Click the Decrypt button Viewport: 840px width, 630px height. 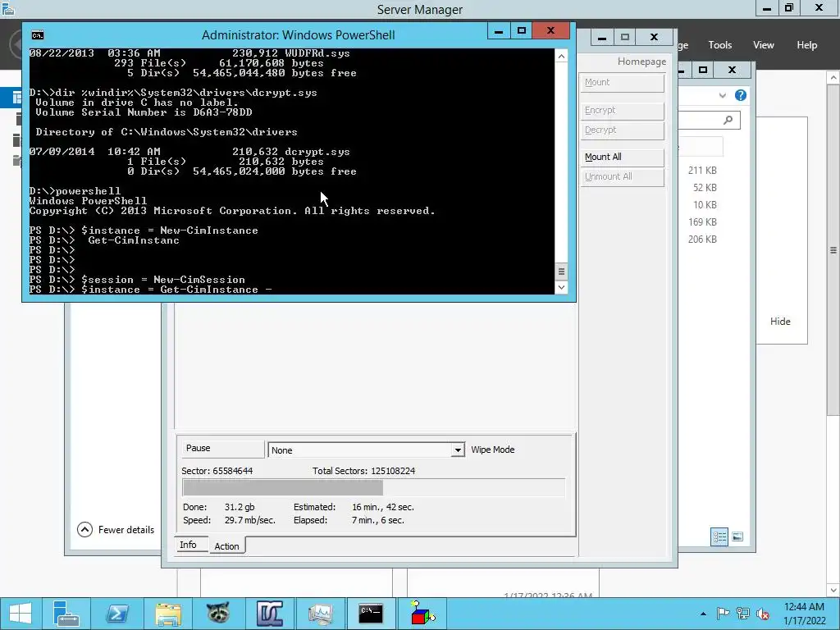pyautogui.click(x=622, y=130)
